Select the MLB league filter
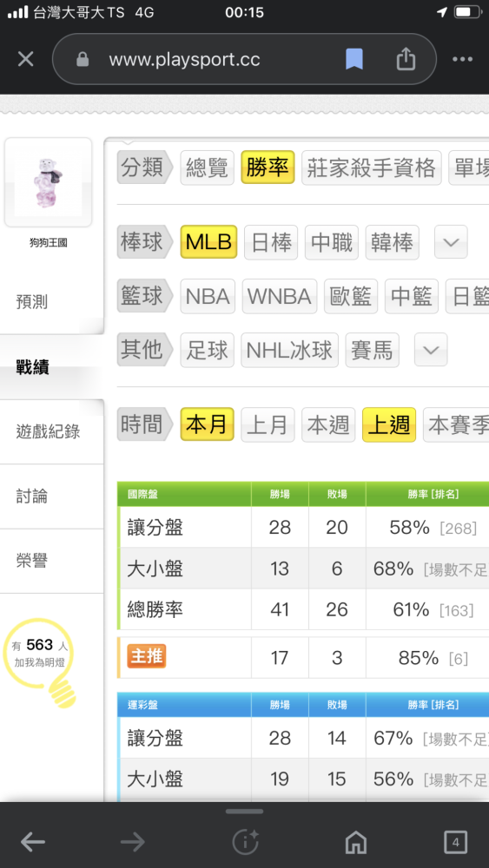 click(208, 242)
